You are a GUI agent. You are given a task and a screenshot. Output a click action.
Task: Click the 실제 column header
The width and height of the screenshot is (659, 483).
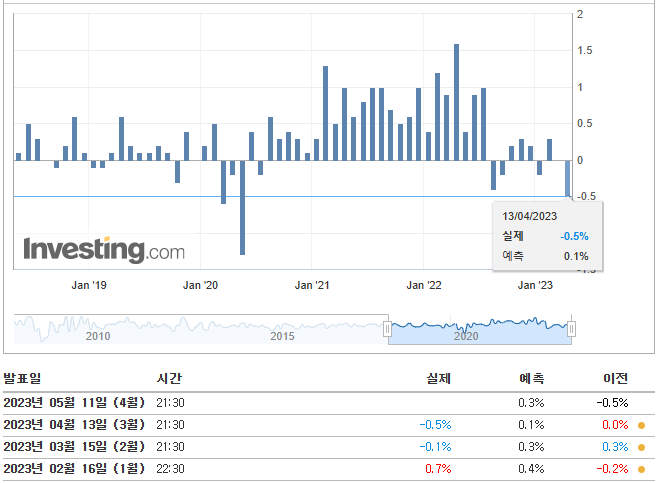[439, 378]
